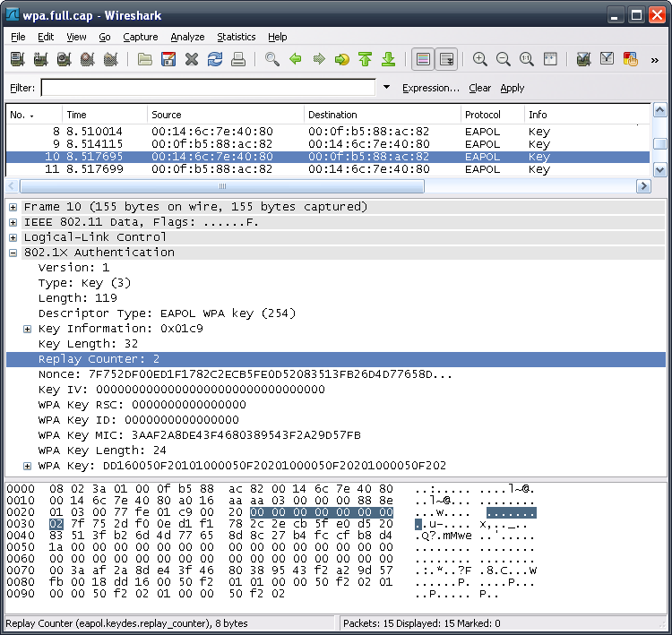This screenshot has width=672, height=635.
Task: Expand the WPA Key data field
Action: tap(28, 467)
